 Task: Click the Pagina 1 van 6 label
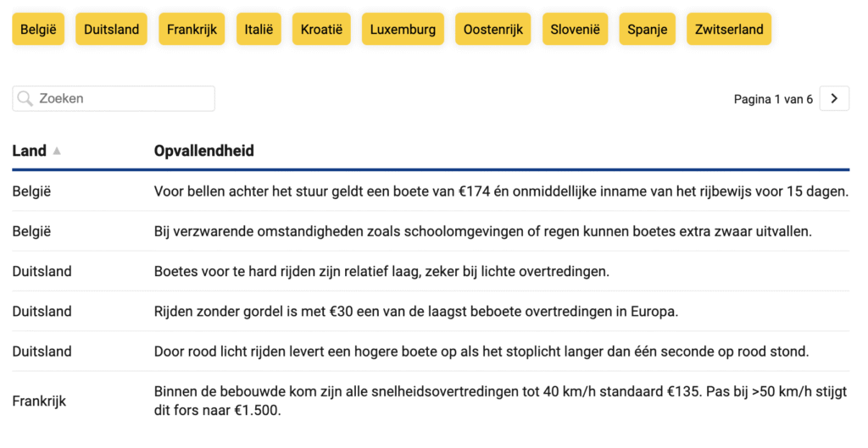tap(773, 99)
